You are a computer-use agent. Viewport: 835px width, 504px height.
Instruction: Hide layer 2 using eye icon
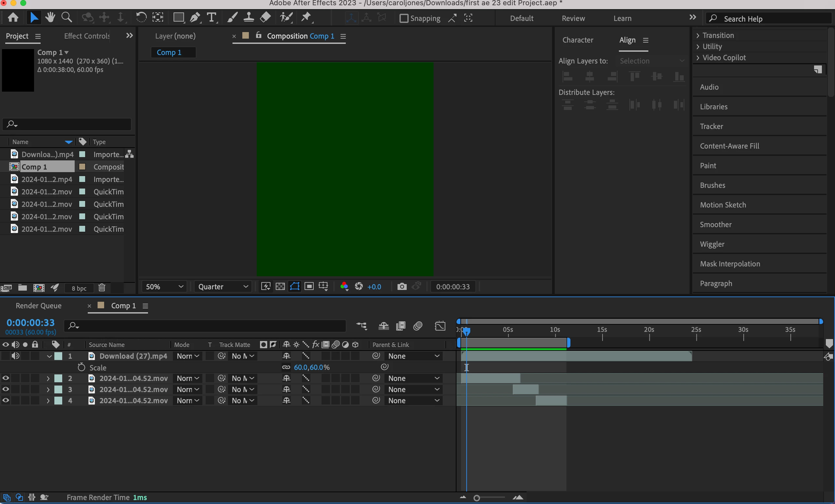pyautogui.click(x=6, y=378)
